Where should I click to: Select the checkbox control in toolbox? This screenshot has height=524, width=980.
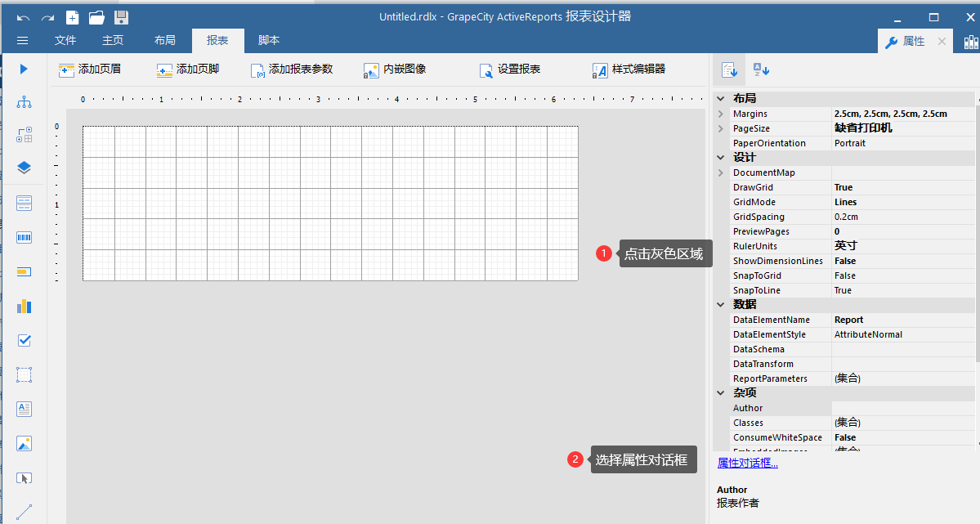tap(24, 340)
